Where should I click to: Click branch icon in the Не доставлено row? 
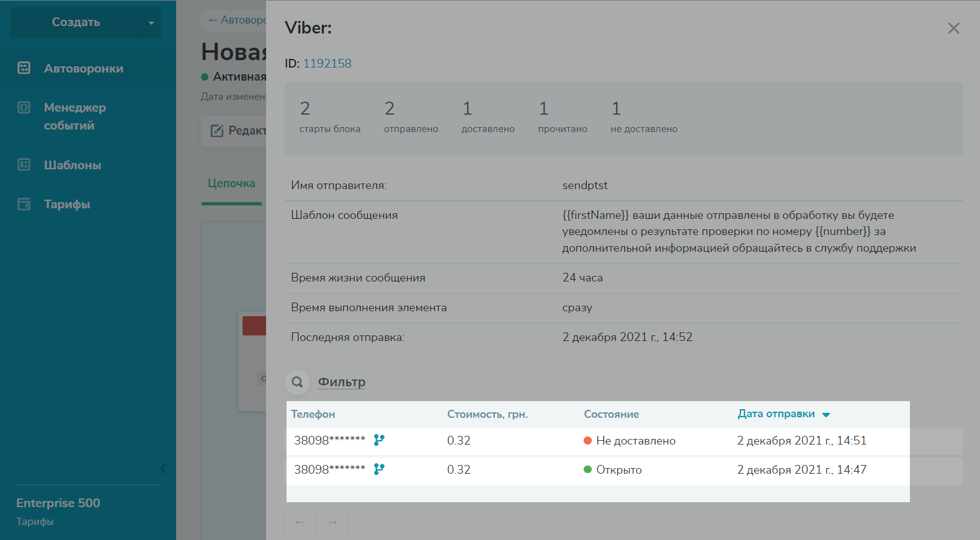379,440
